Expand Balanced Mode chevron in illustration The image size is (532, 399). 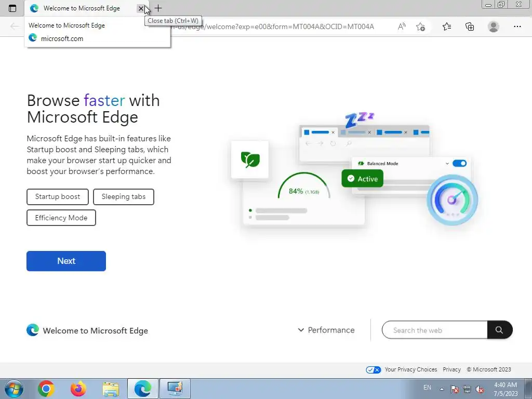[447, 164]
